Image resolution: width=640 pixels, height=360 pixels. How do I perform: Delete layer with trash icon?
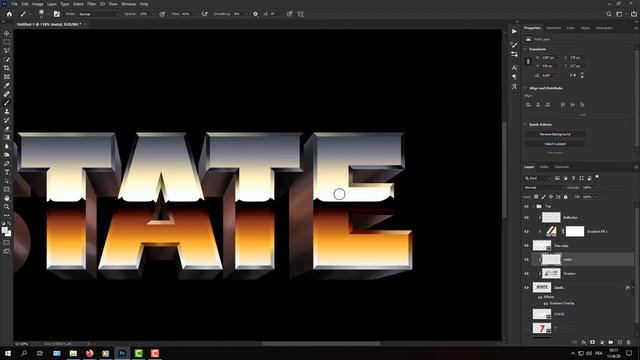629,342
